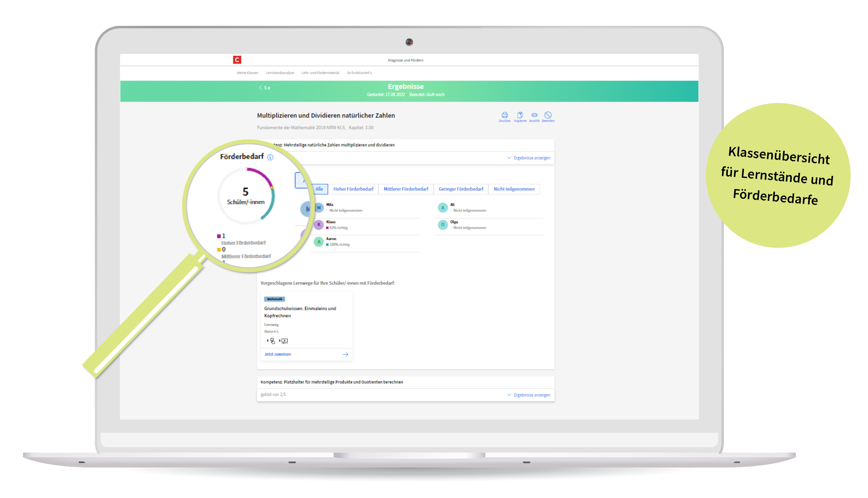This screenshot has width=868, height=498.
Task: Toggle the Ansicht eye icon
Action: point(534,115)
